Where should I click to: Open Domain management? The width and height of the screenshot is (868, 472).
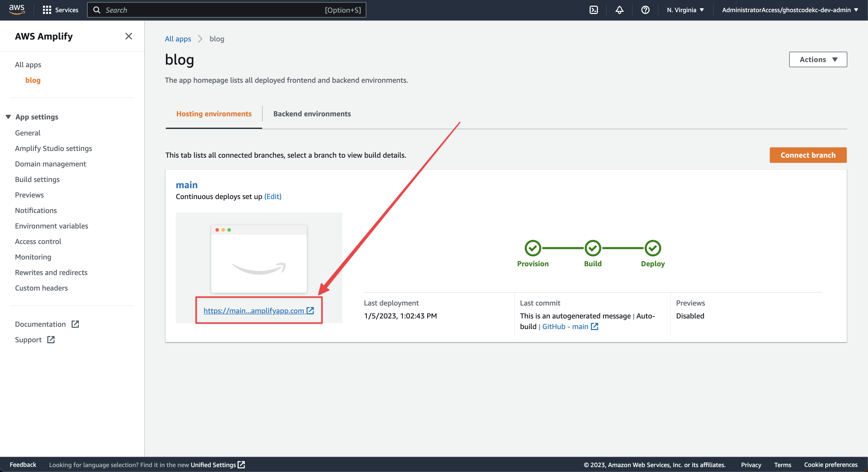51,164
